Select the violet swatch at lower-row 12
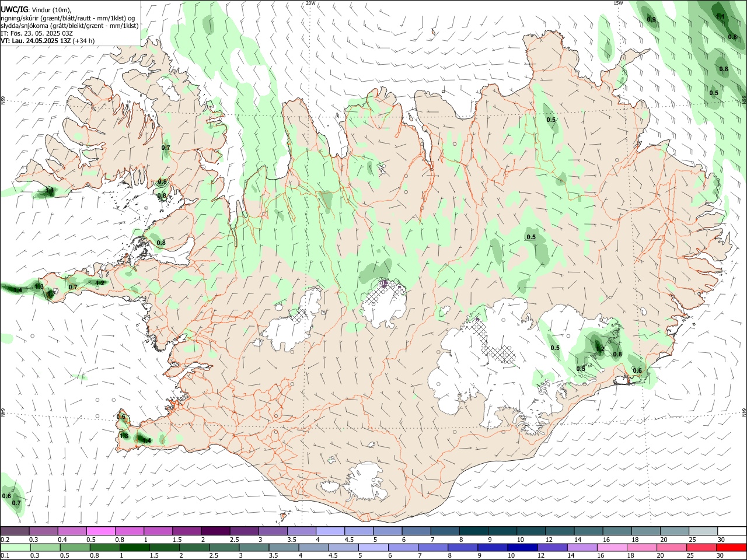747x560 pixels. [x=552, y=547]
